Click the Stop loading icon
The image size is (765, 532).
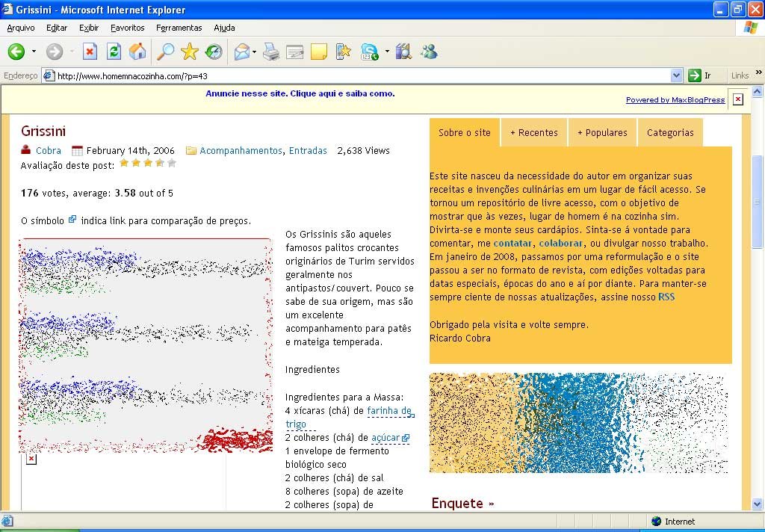[90, 52]
